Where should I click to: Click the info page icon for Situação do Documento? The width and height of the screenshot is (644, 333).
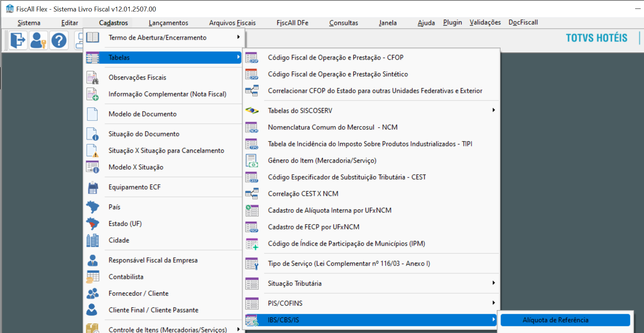tap(93, 134)
